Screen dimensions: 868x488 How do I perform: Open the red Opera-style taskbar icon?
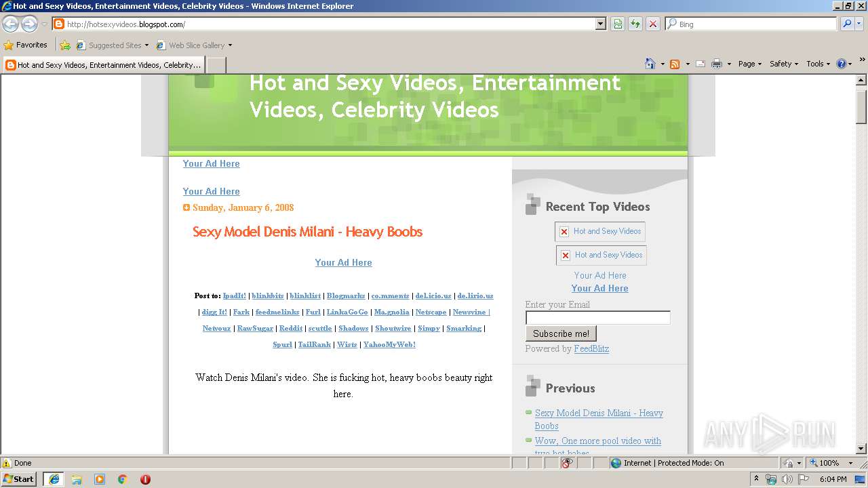(x=145, y=479)
